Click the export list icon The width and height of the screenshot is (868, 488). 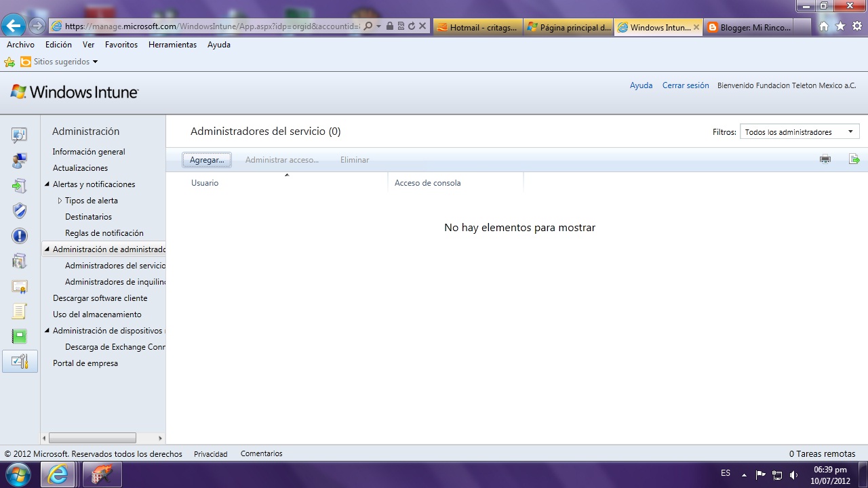tap(854, 159)
